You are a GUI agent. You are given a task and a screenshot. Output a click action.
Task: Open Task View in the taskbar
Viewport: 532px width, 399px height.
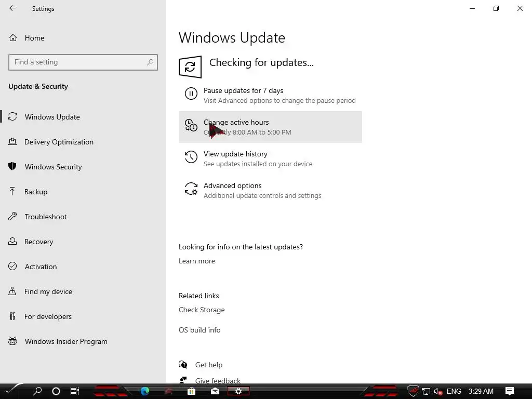pos(75,391)
